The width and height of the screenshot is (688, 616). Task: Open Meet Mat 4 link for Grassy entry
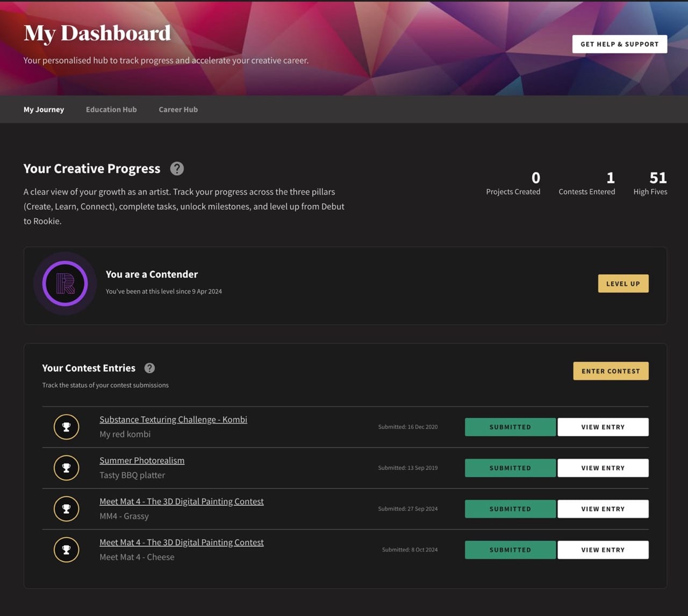click(x=181, y=502)
